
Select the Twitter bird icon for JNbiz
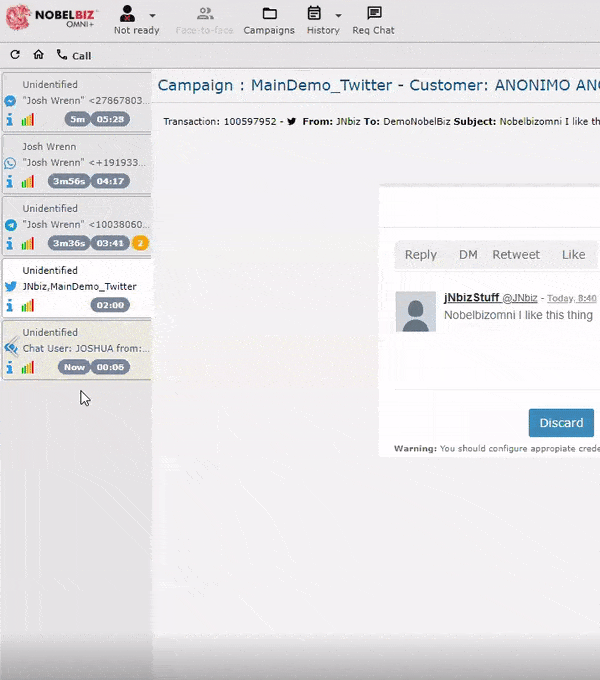[10, 287]
